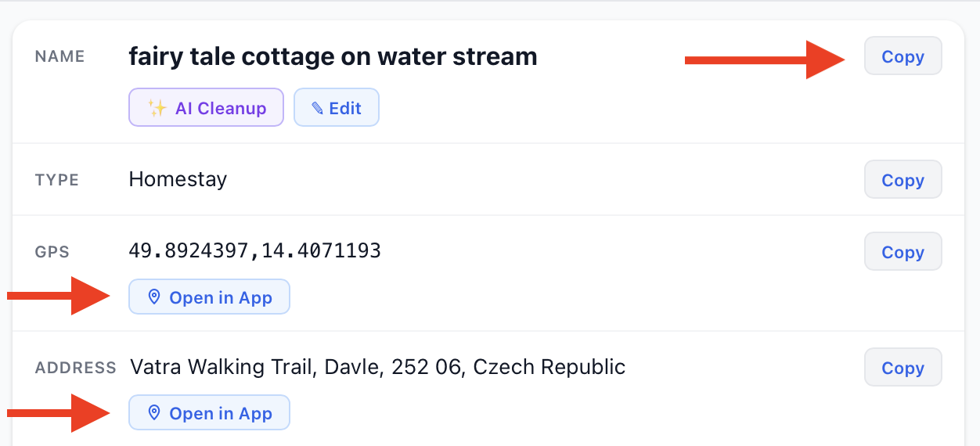Copy the property name
The height and width of the screenshot is (446, 980).
(903, 56)
